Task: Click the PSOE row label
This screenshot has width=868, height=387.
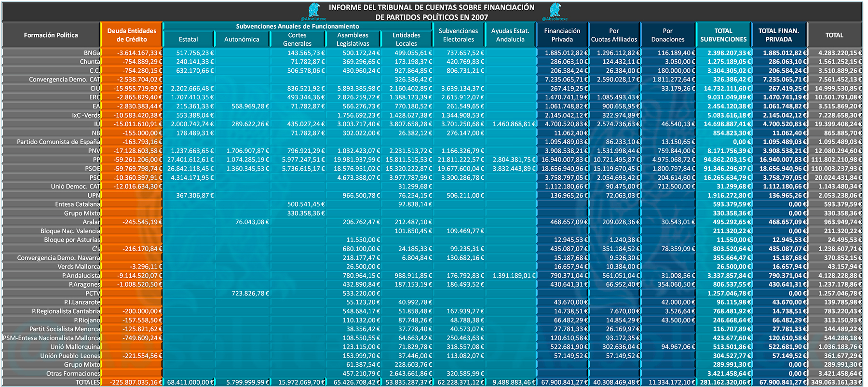Action: (x=93, y=169)
